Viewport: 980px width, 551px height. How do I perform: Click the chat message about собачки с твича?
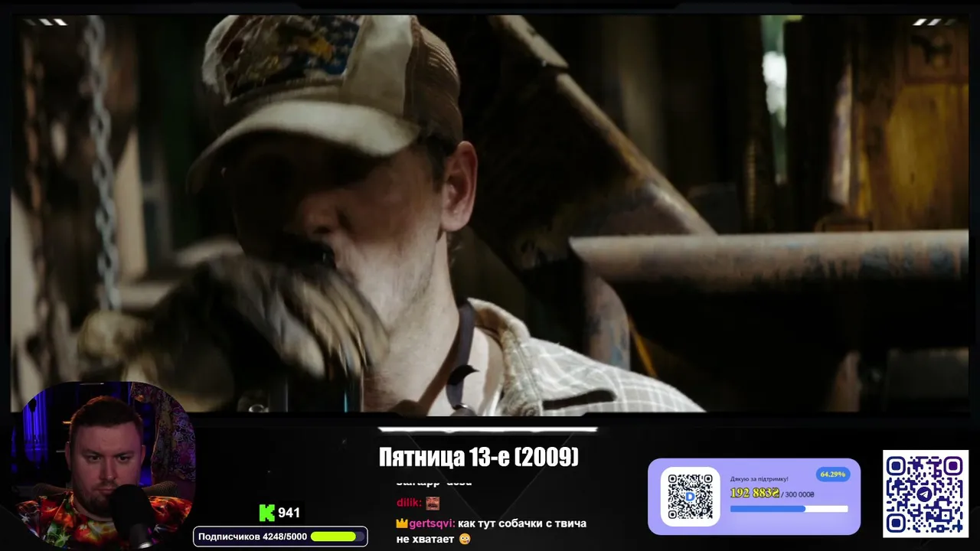491,531
